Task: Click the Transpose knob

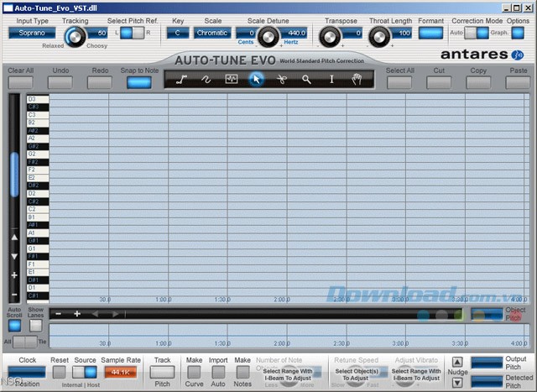Action: [330, 37]
